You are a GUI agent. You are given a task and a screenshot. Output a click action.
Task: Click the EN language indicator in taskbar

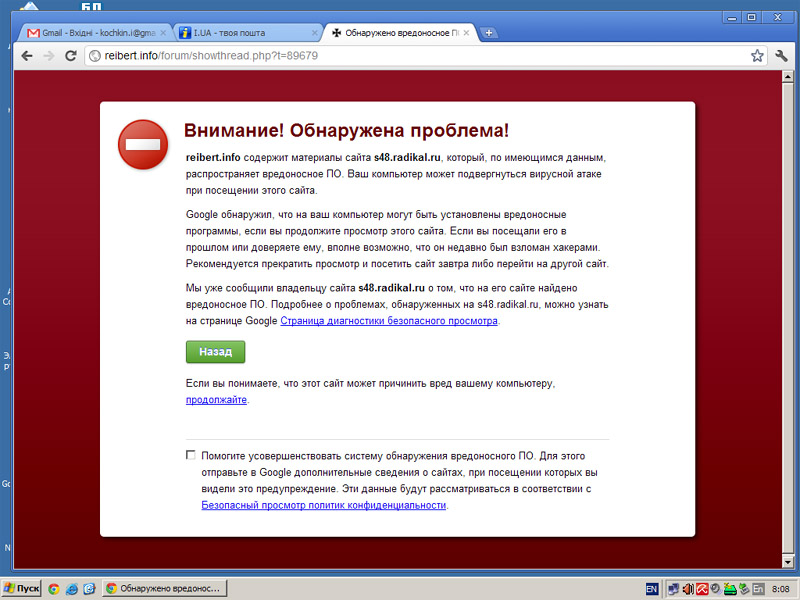(652, 589)
